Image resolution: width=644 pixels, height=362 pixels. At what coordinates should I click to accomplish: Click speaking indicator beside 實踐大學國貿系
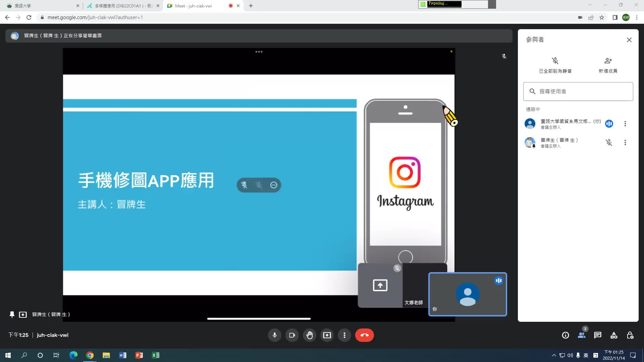(x=609, y=124)
